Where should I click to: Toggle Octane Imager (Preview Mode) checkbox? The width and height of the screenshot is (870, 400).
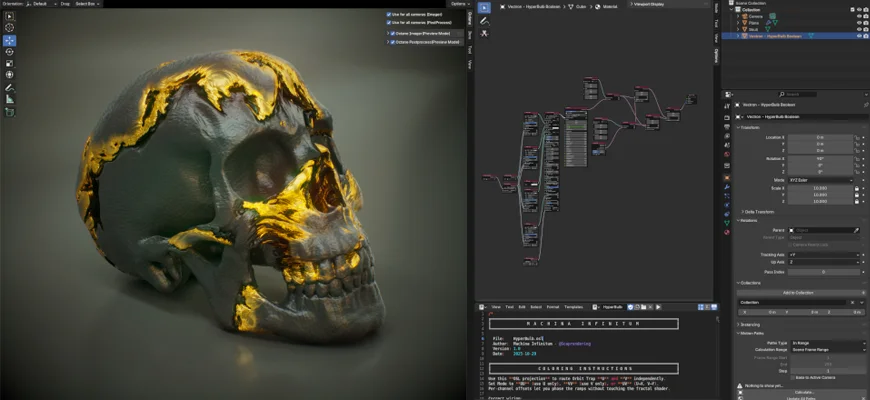[x=393, y=33]
